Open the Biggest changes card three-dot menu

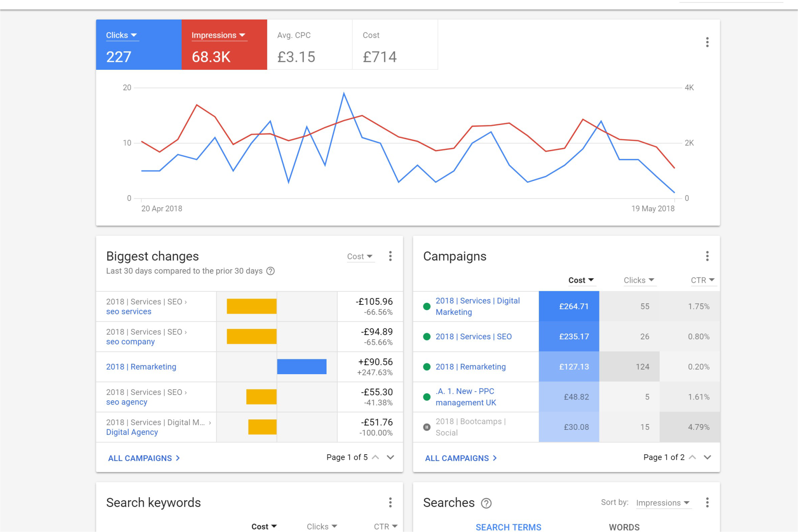point(390,256)
